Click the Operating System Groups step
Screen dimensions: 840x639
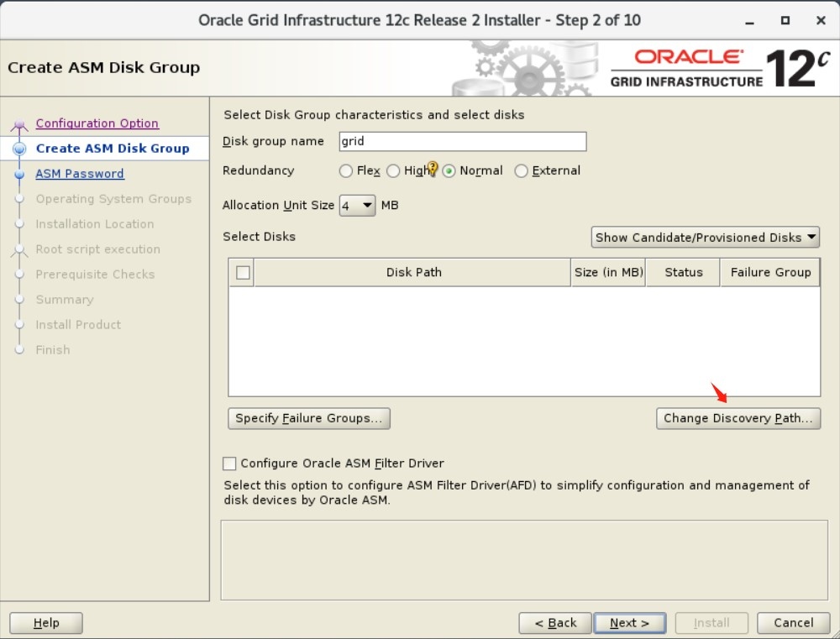113,199
